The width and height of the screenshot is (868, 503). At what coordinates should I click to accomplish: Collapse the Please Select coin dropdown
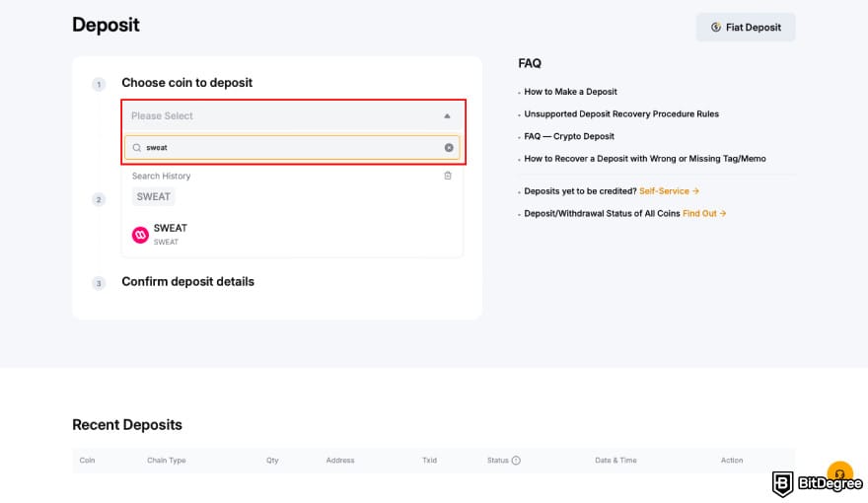[x=293, y=115]
